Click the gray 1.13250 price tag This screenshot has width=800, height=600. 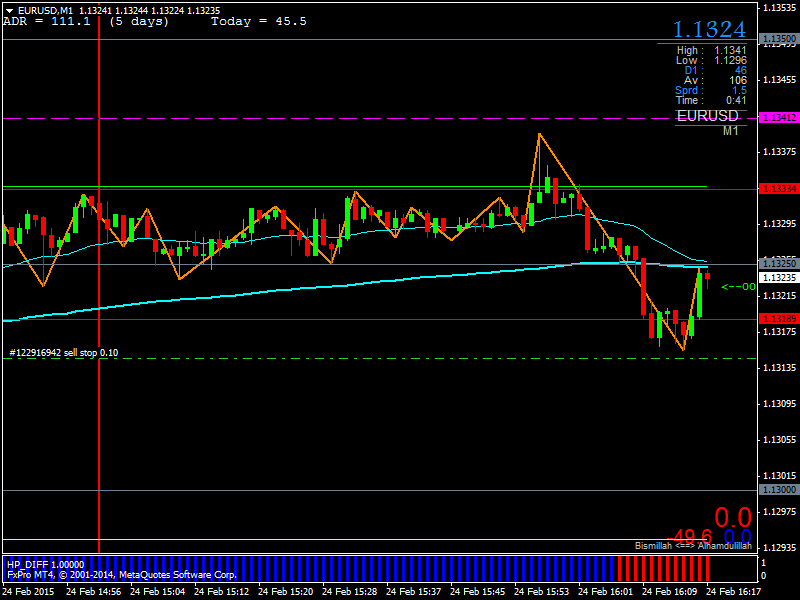pos(779,263)
